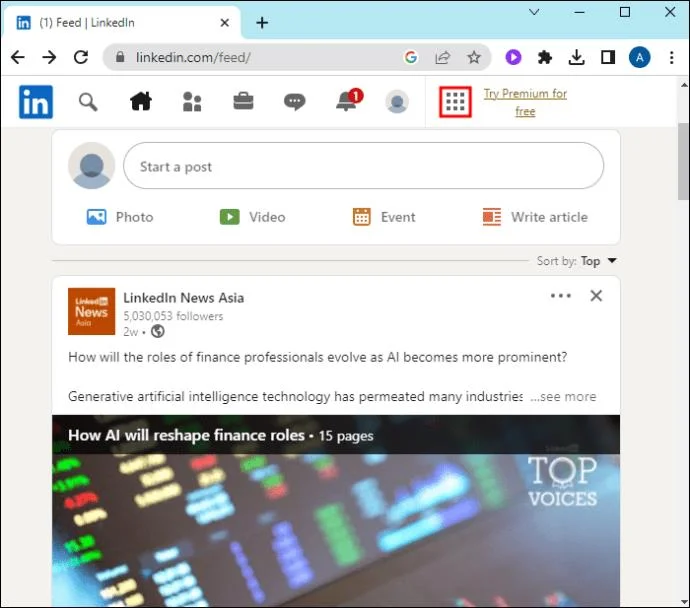Open the Messaging chat bubble icon
This screenshot has height=608, width=690.
pos(294,102)
